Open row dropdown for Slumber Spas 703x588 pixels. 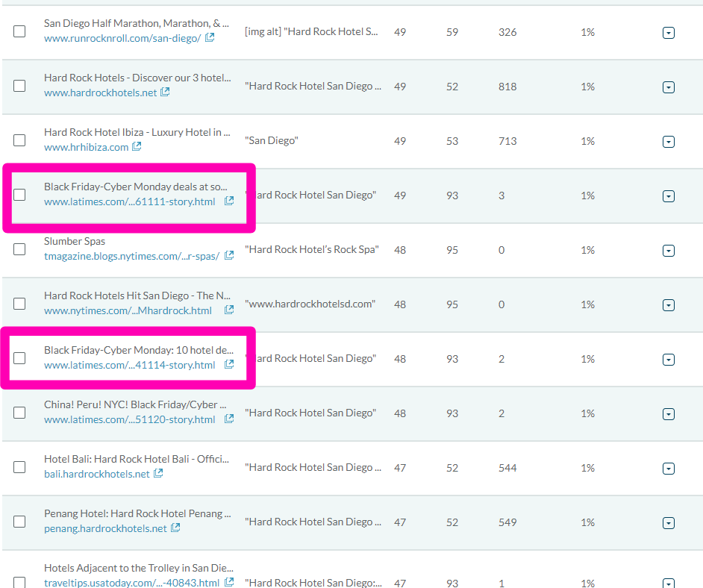pyautogui.click(x=669, y=251)
